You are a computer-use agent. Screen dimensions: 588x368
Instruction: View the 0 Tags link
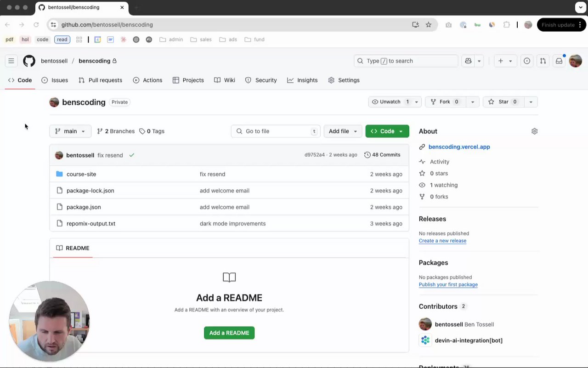pyautogui.click(x=152, y=131)
